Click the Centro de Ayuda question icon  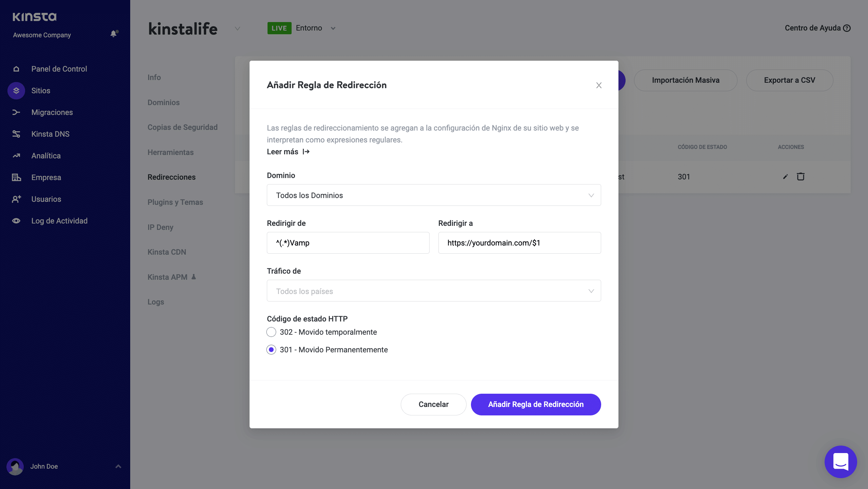847,28
